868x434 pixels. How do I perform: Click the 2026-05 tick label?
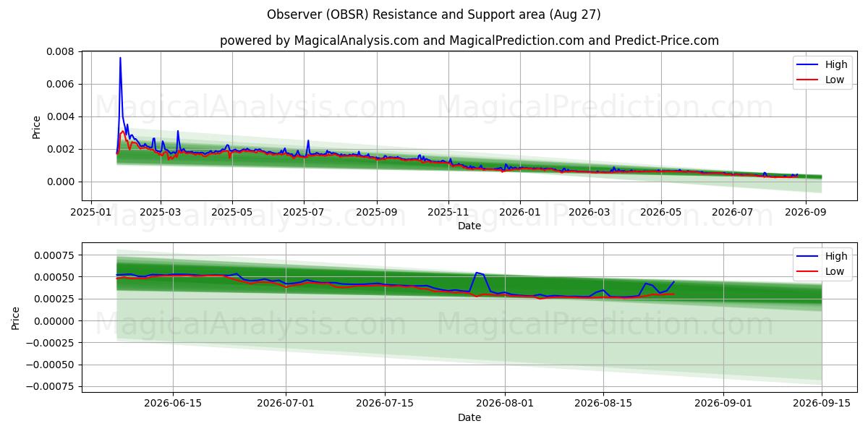[661, 213]
